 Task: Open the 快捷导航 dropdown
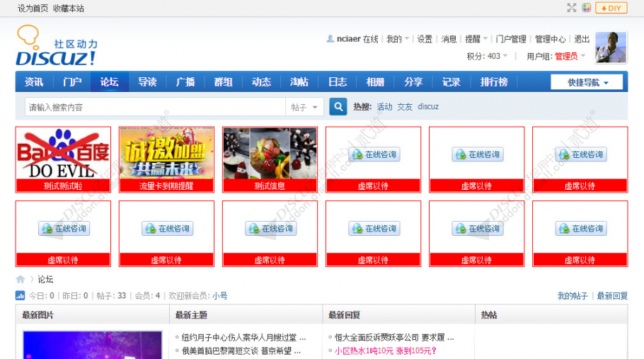click(x=587, y=82)
